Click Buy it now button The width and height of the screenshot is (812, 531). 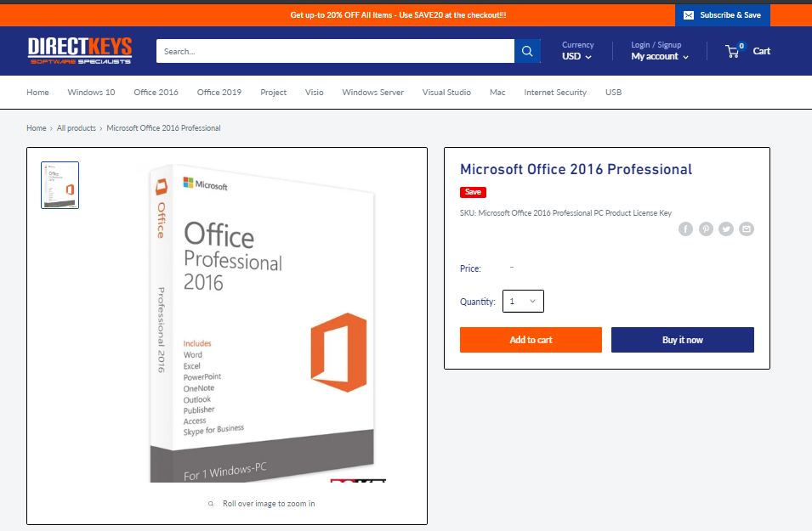683,340
